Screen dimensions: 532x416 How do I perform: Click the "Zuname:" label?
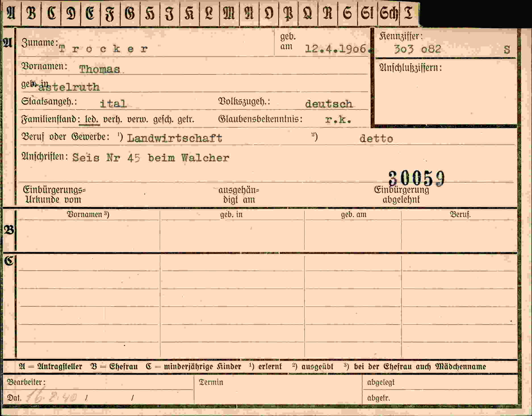point(40,43)
